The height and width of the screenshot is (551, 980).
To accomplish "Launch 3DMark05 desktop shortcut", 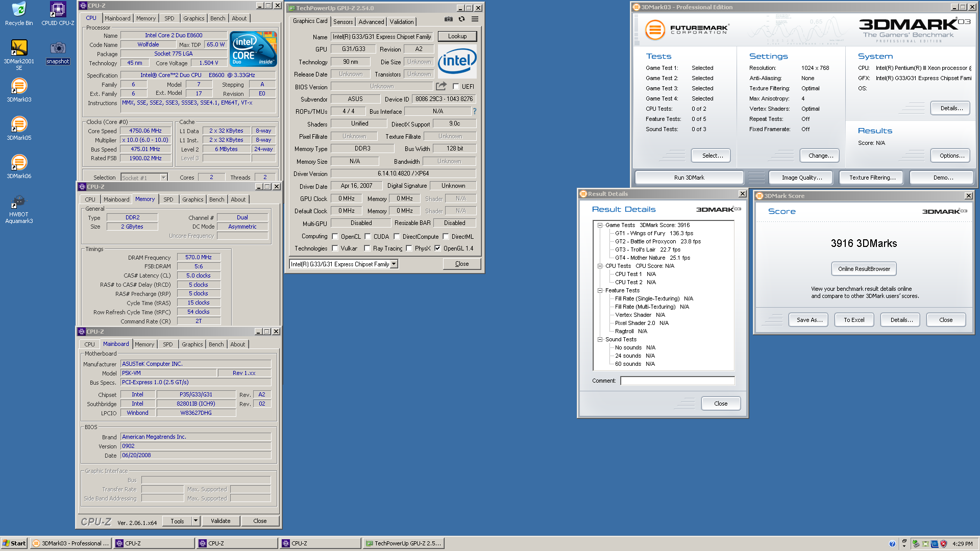I will [x=19, y=129].
